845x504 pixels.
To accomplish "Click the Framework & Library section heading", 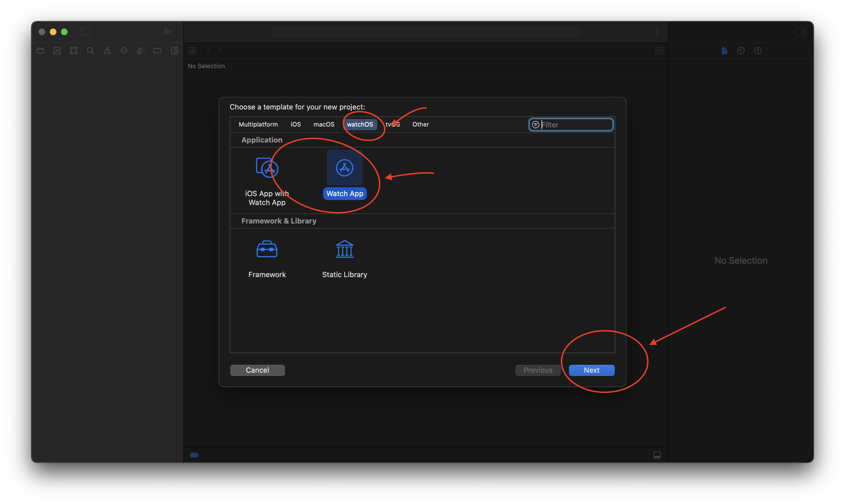I will (279, 221).
